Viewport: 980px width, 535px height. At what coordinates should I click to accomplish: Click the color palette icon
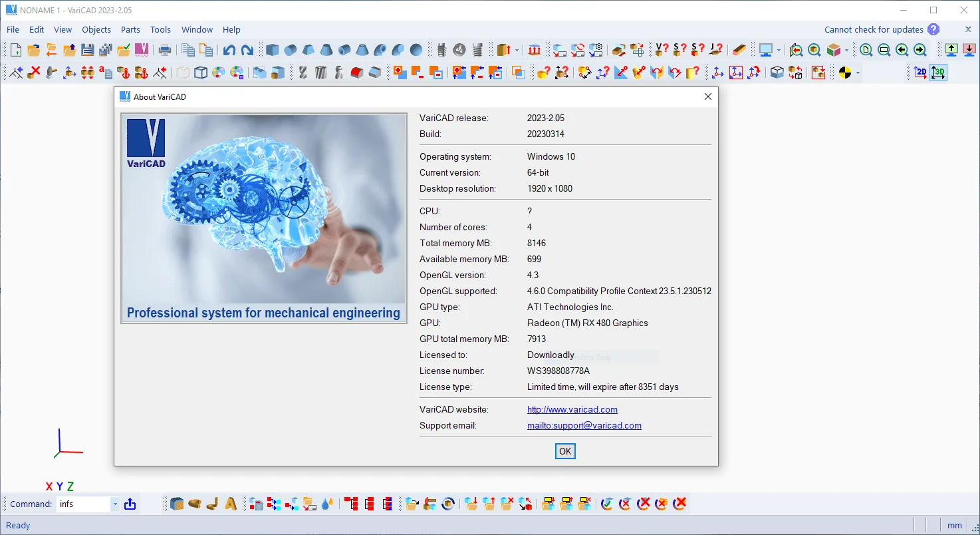(219, 73)
